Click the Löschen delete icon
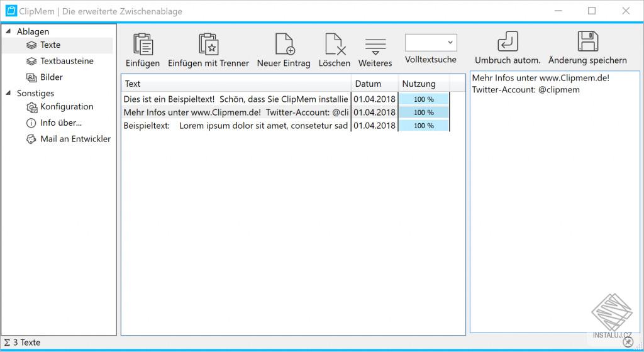Image resolution: width=644 pixels, height=352 pixels. click(335, 44)
